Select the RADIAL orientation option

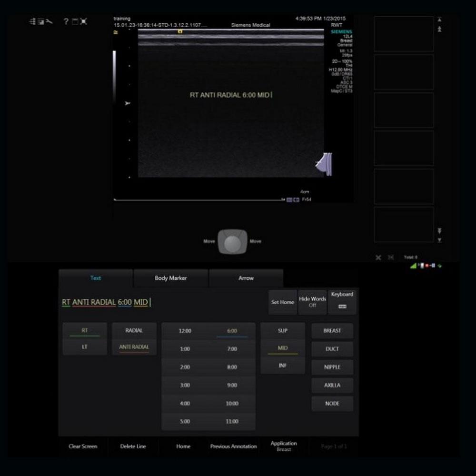(x=134, y=330)
